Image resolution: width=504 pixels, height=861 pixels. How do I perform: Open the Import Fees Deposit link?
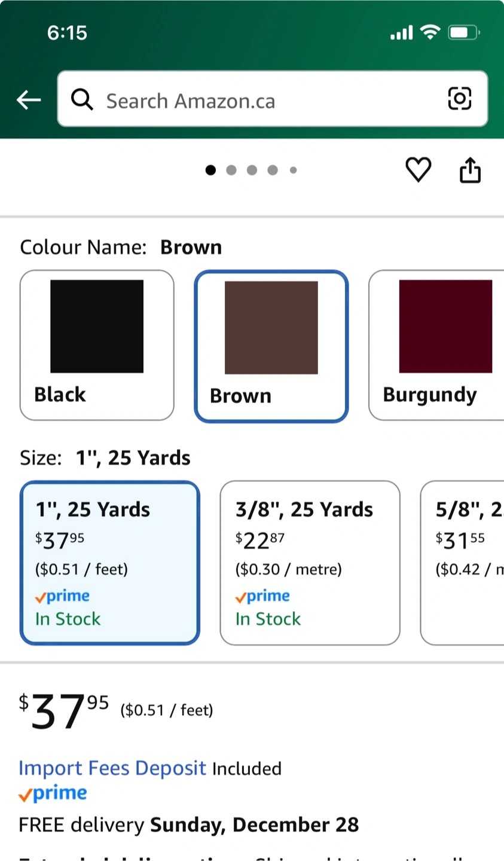[112, 768]
